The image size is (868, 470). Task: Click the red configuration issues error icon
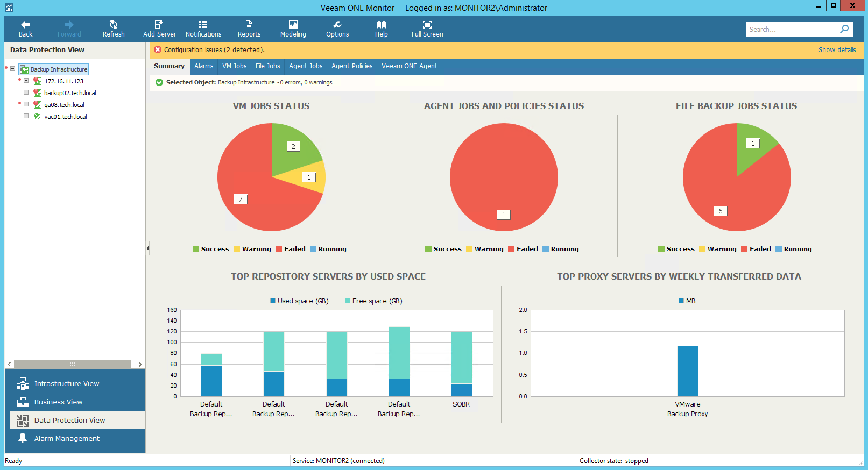click(158, 49)
